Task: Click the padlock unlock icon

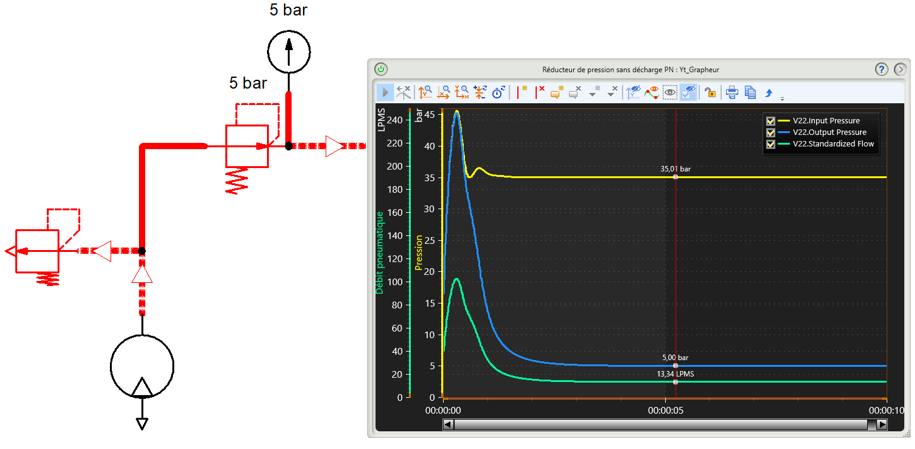Action: click(x=710, y=92)
